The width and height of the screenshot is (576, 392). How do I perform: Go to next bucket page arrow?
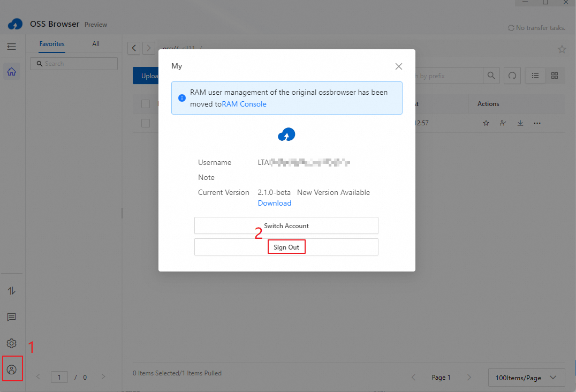point(103,376)
